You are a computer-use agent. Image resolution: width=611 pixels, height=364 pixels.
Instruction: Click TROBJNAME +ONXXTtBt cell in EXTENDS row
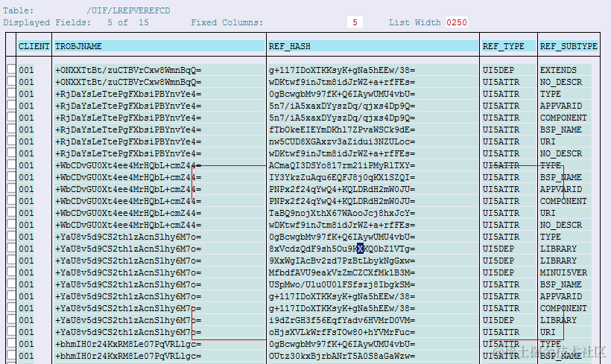tap(128, 70)
